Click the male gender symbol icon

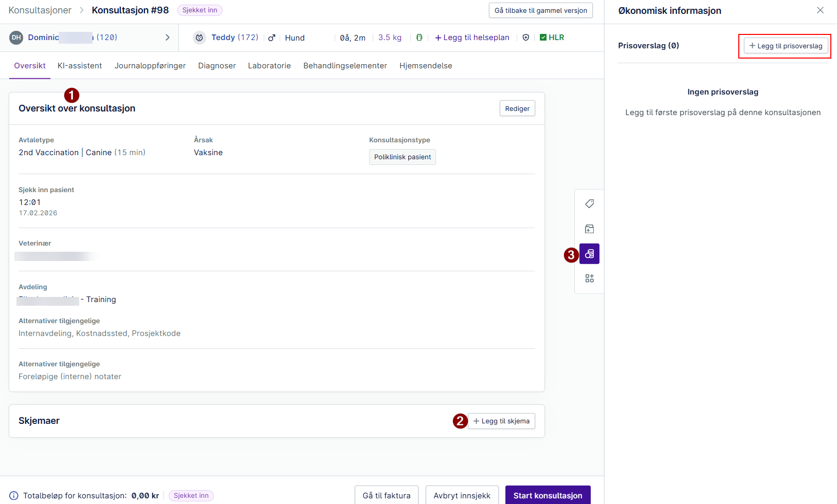pos(272,38)
